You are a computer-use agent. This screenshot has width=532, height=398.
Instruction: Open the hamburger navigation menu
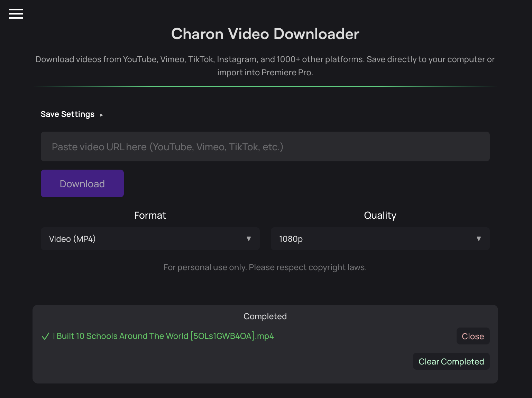(x=16, y=14)
